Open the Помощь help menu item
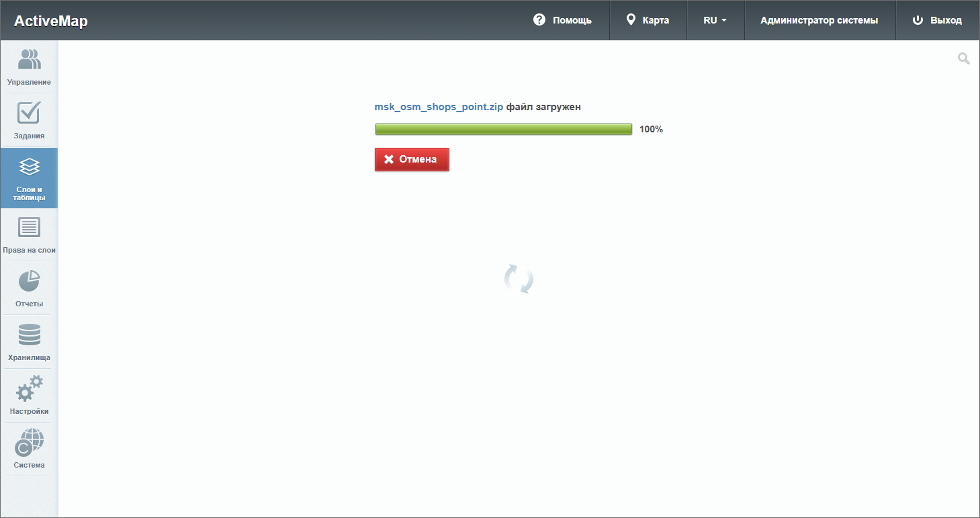This screenshot has height=518, width=980. pyautogui.click(x=562, y=20)
